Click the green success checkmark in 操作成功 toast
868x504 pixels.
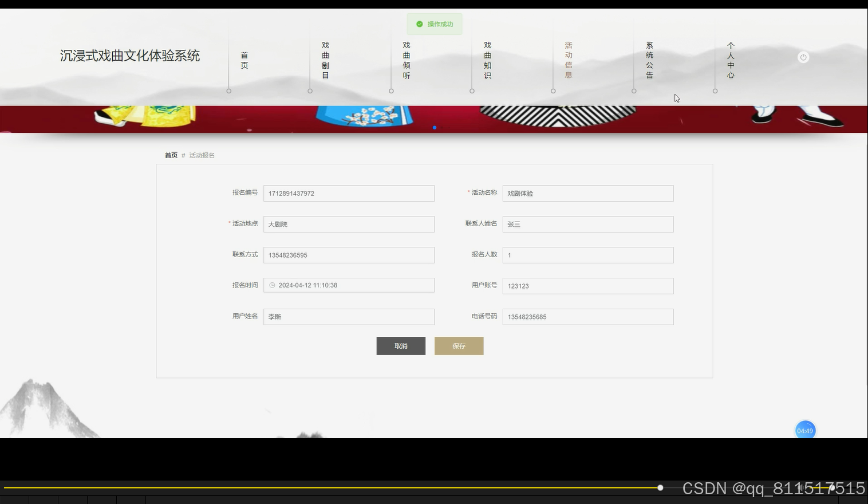coord(419,24)
